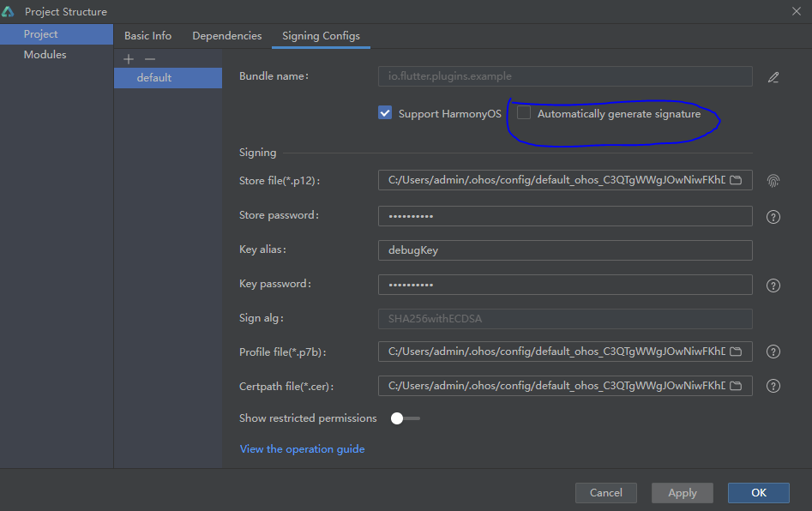Viewport: 812px width, 511px height.
Task: Uncheck Support HarmonyOS checkbox
Action: (385, 113)
